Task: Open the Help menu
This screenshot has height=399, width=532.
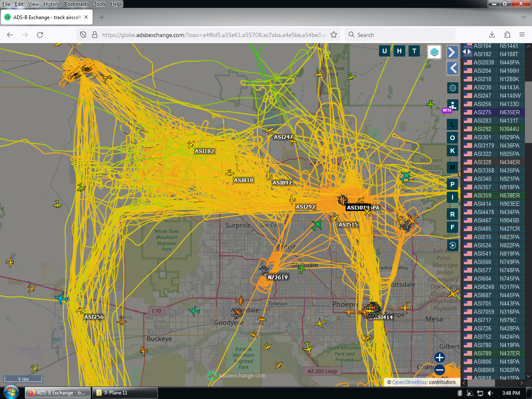Action: click(116, 4)
